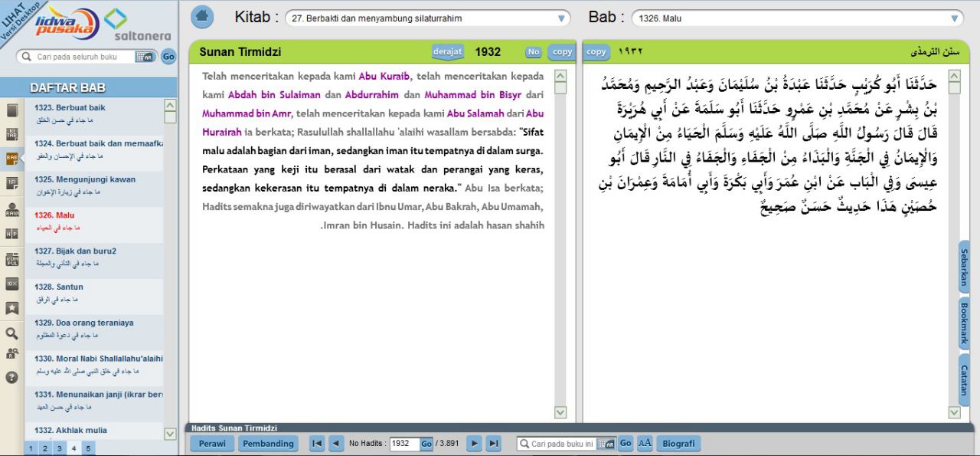Click the bookmark star sidebar icon
980x456 pixels.
pos(11,308)
